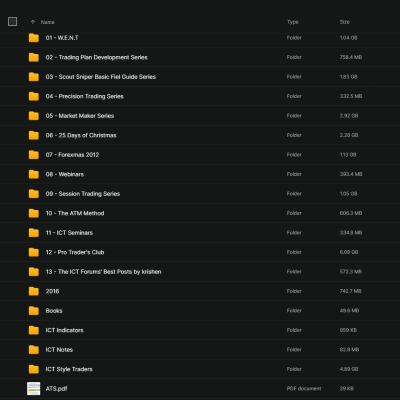Image resolution: width=400 pixels, height=400 pixels.
Task: Open the 10 - The ATM Method folder icon
Action: click(x=34, y=213)
